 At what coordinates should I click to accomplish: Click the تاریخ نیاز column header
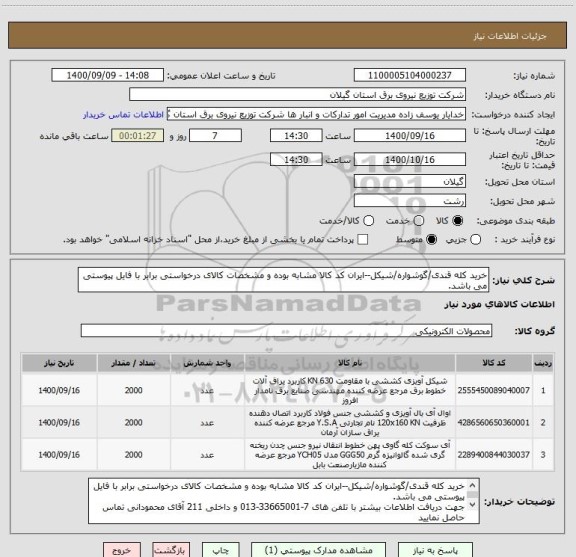[59, 363]
